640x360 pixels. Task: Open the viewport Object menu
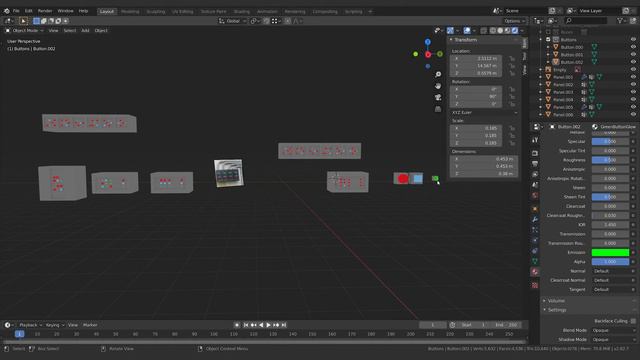pos(101,31)
